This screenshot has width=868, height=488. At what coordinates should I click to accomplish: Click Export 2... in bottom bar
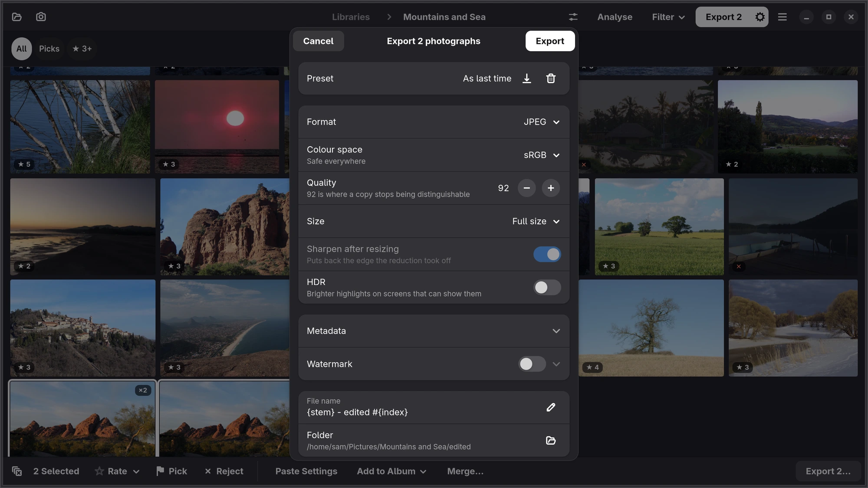click(828, 471)
